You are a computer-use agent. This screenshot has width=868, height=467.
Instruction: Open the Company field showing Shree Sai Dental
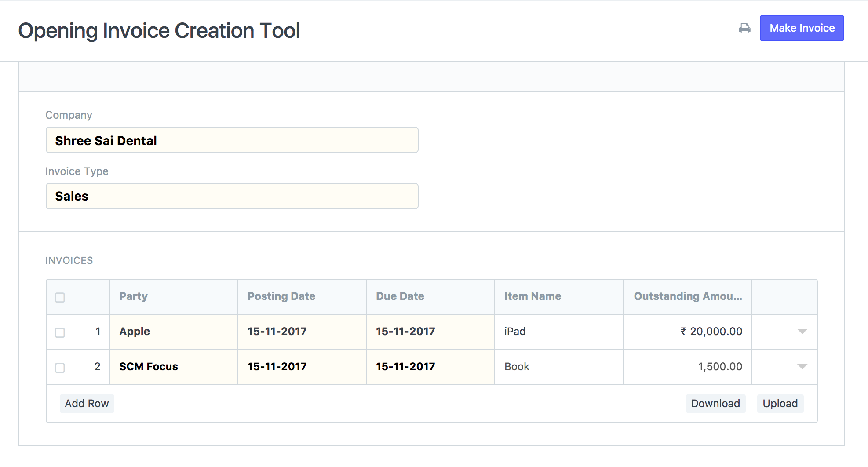click(x=232, y=140)
